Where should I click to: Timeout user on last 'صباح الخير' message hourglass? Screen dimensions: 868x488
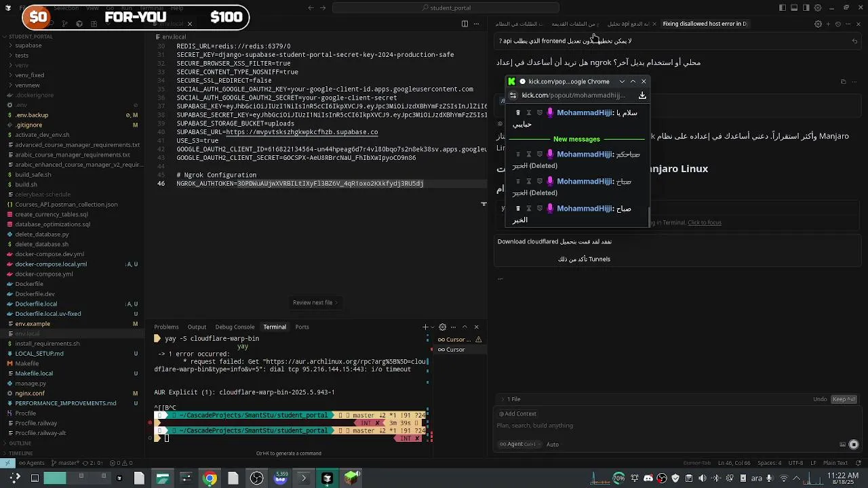click(x=529, y=208)
